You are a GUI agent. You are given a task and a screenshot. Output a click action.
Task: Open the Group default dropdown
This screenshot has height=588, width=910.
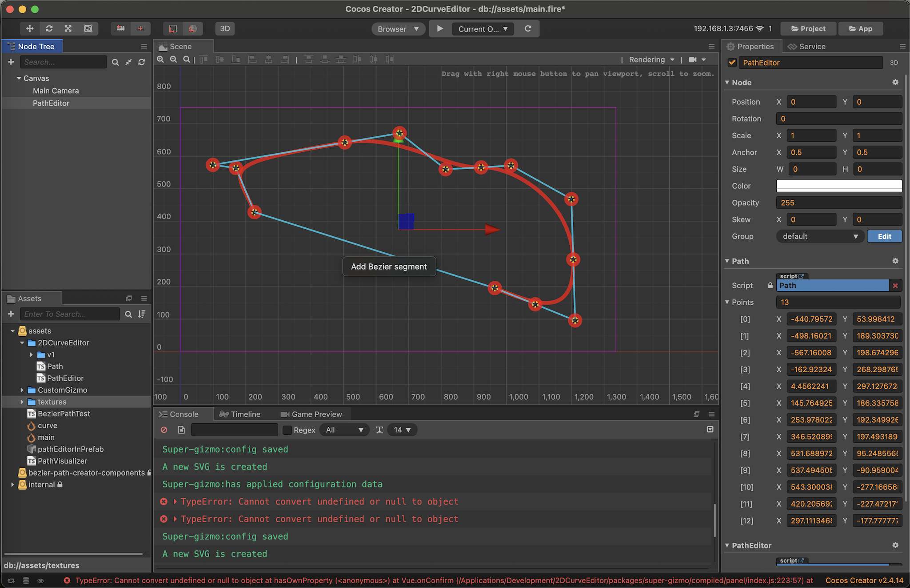[820, 236]
